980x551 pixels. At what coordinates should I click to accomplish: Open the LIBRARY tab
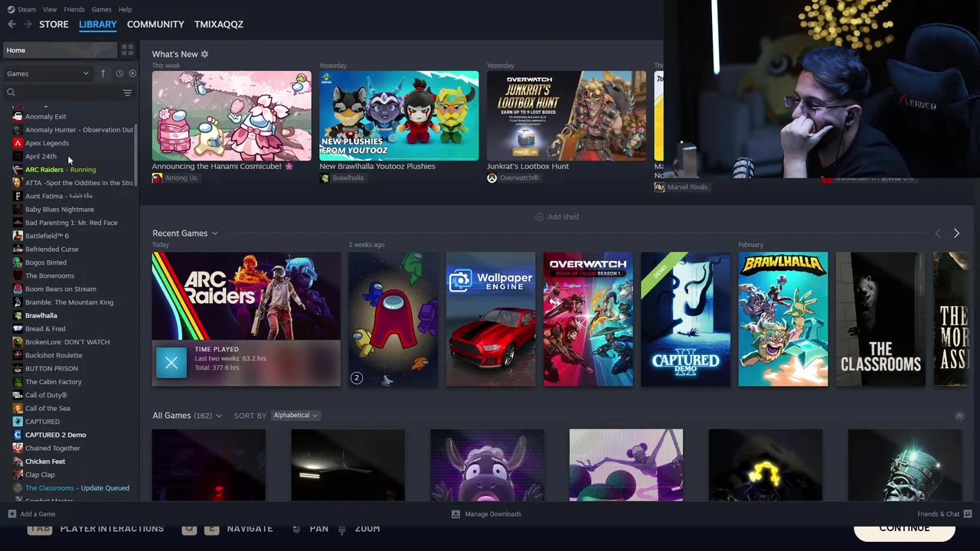pyautogui.click(x=98, y=24)
